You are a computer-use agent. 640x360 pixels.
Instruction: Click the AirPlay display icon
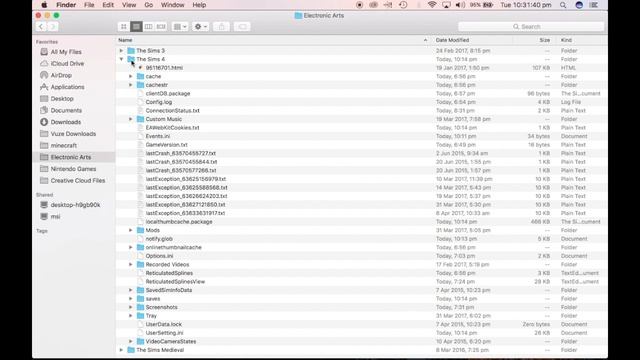446,5
